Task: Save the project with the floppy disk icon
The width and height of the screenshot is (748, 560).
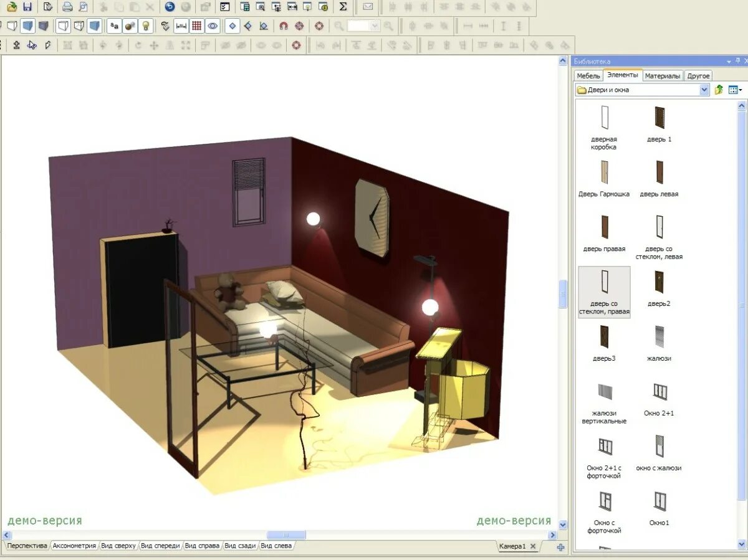Action: click(x=27, y=7)
